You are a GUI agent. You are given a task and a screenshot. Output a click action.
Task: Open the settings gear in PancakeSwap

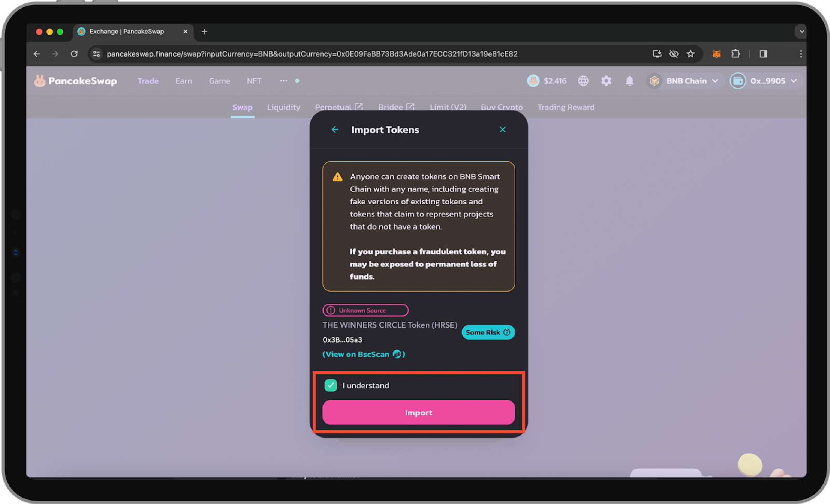pos(606,81)
